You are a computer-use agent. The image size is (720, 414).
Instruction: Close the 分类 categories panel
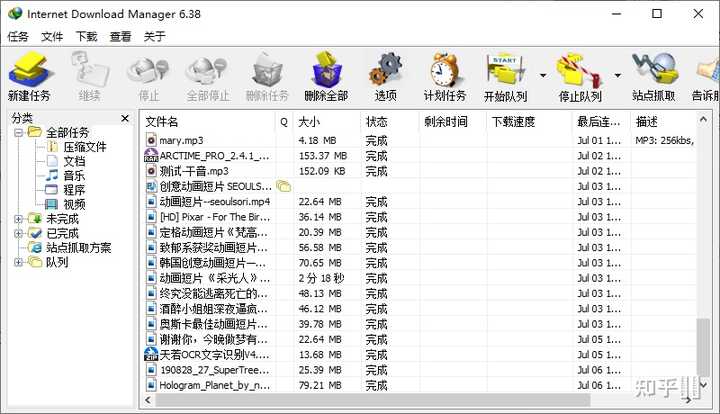point(125,118)
